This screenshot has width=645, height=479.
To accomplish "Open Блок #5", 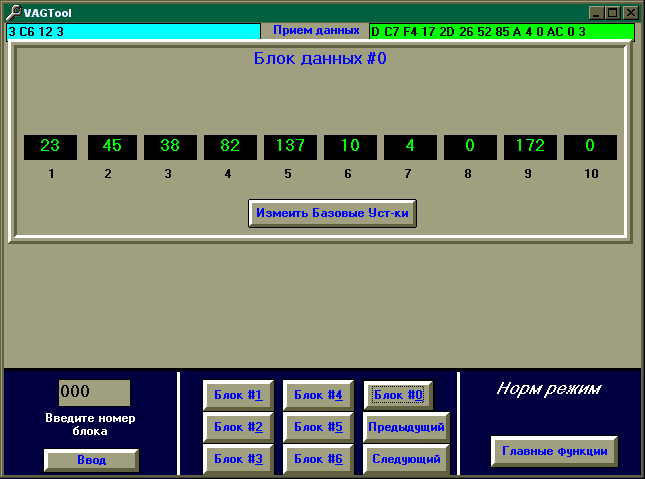I will pyautogui.click(x=318, y=427).
